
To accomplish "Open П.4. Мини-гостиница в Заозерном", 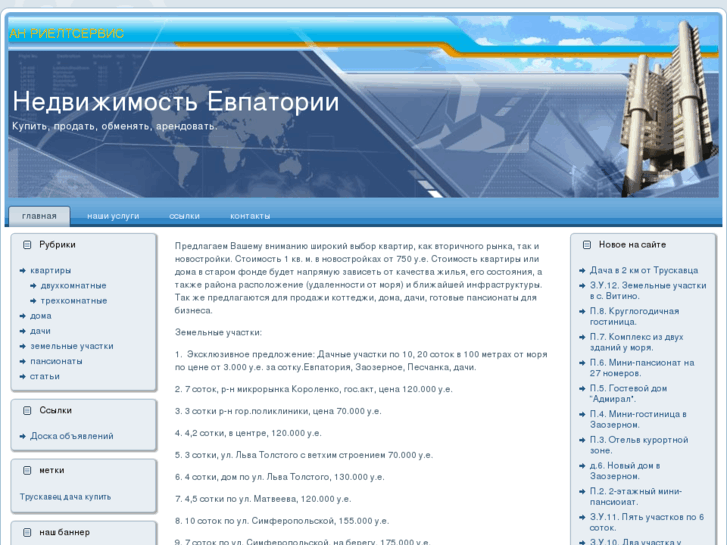I will click(x=638, y=419).
